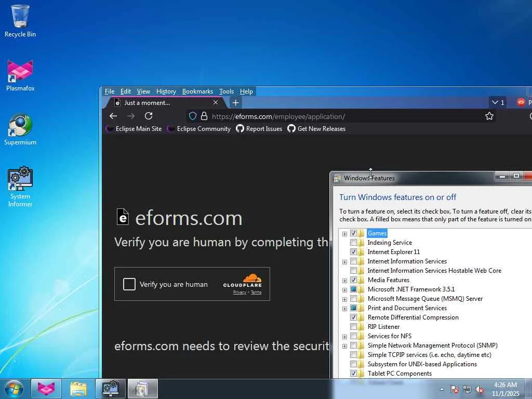The width and height of the screenshot is (532, 399).
Task: Expand Microsoft Message Queue (MSMQ) Server node
Action: (345, 299)
